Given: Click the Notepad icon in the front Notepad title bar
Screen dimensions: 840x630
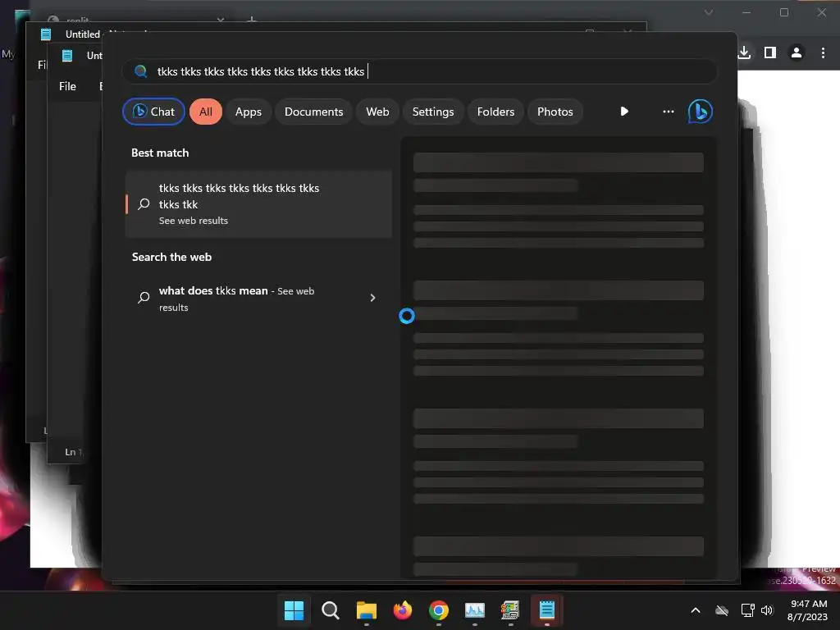Looking at the screenshot, I should [x=67, y=56].
